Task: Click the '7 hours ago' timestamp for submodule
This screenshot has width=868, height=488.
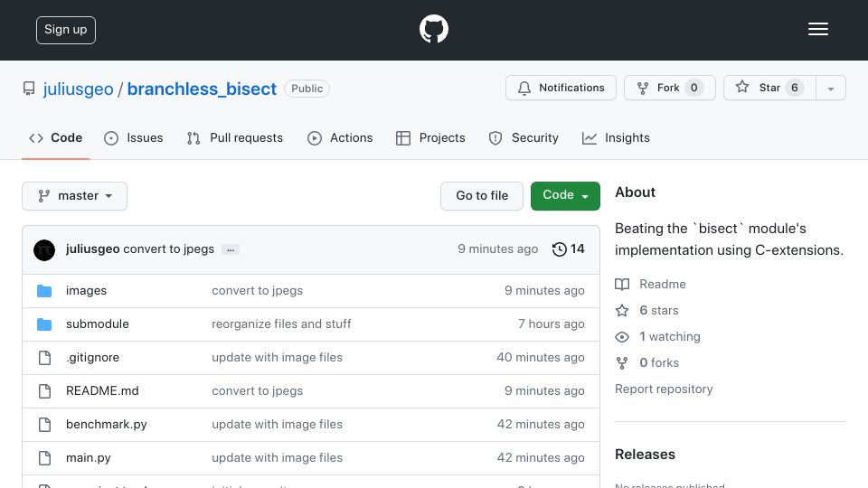Action: [552, 324]
